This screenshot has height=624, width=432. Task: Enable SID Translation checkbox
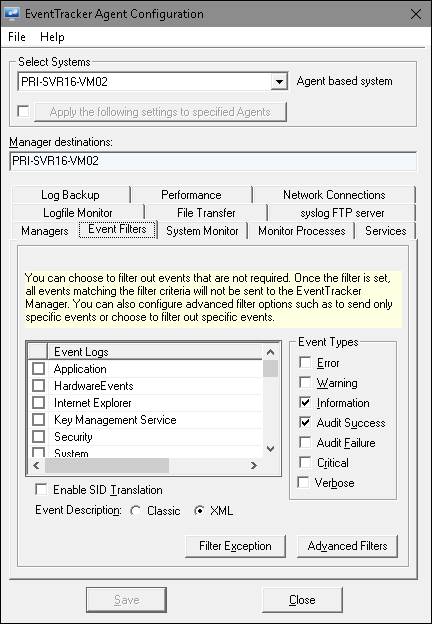pos(41,489)
